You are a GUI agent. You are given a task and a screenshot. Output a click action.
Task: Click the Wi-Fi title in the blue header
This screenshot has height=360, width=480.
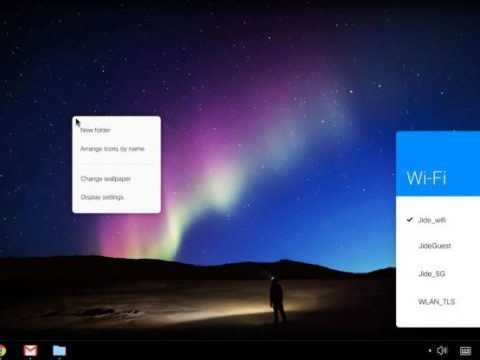(x=426, y=178)
